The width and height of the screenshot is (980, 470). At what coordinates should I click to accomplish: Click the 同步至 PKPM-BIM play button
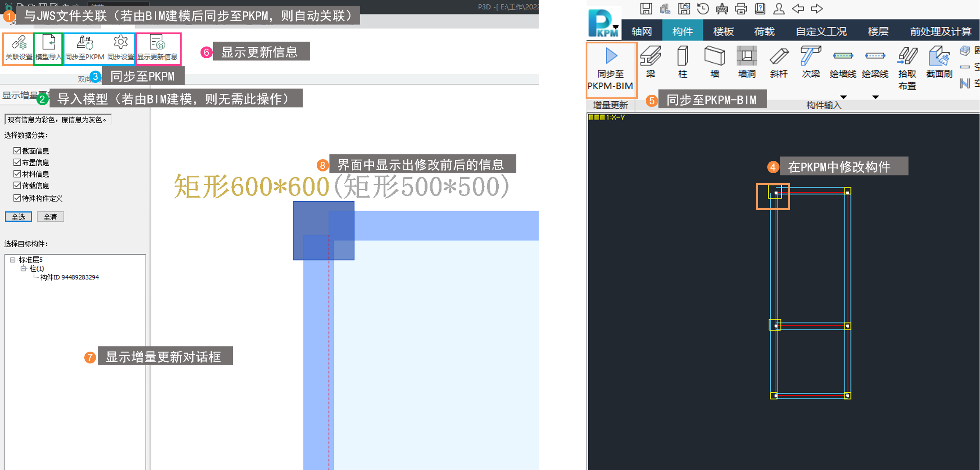(x=611, y=69)
